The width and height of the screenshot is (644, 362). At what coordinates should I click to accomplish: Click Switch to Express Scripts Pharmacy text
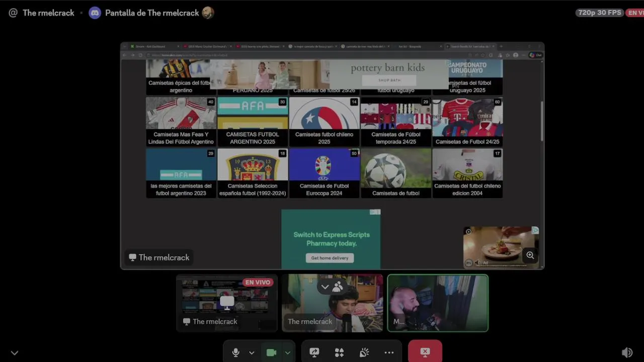[332, 239]
